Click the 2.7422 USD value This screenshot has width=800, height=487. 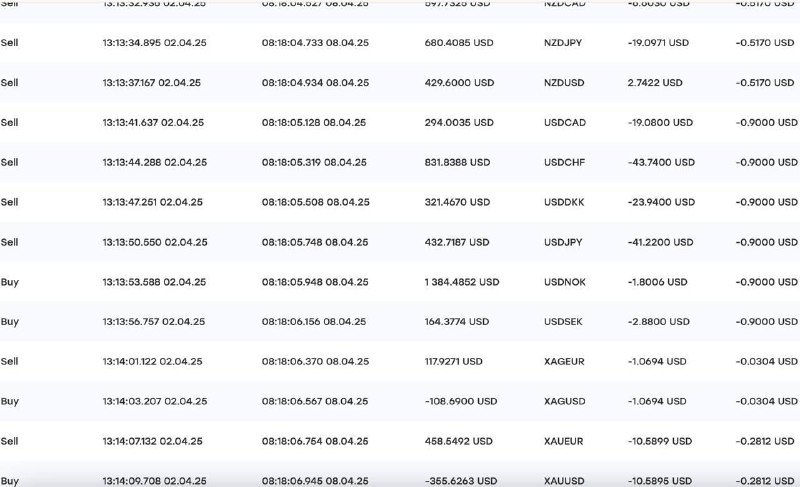(x=655, y=83)
